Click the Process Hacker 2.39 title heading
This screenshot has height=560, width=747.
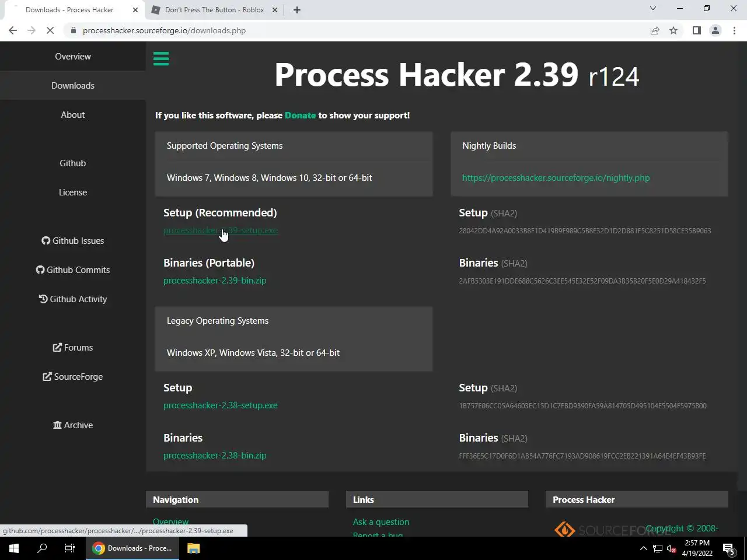(457, 75)
